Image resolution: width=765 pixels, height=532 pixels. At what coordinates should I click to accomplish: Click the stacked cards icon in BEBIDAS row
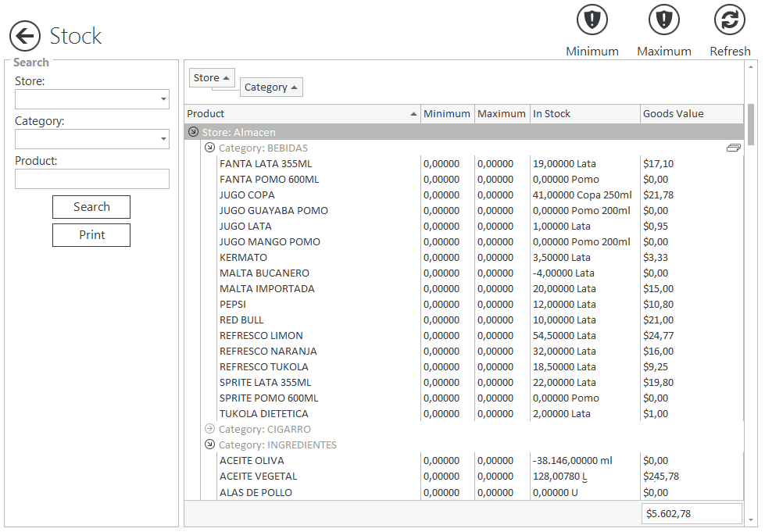point(733,148)
